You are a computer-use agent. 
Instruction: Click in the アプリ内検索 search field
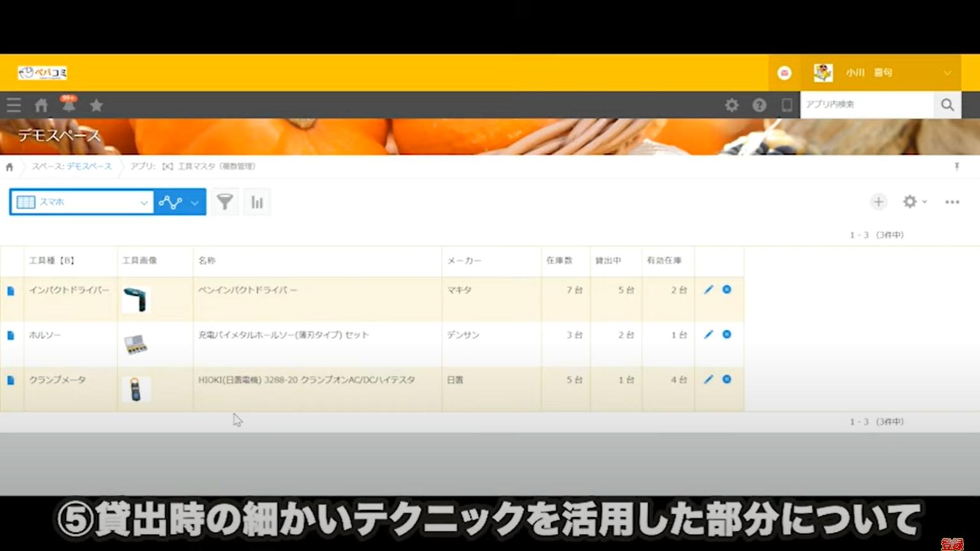click(868, 105)
